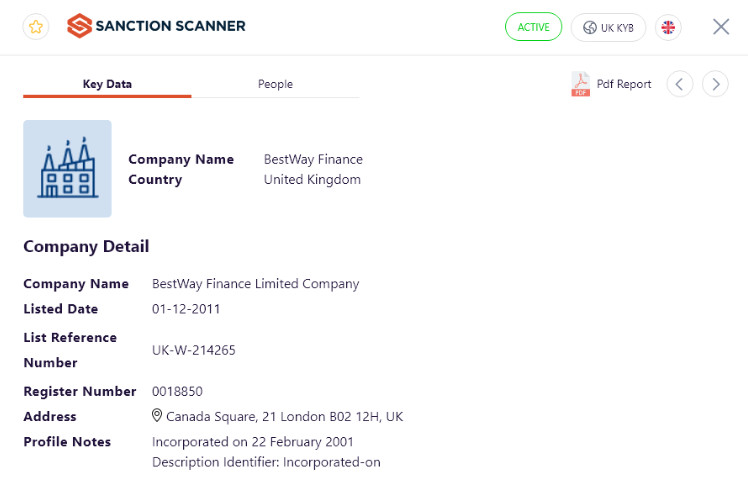Screen dimensions: 748x485
Task: Close the company profile panel
Action: [721, 27]
